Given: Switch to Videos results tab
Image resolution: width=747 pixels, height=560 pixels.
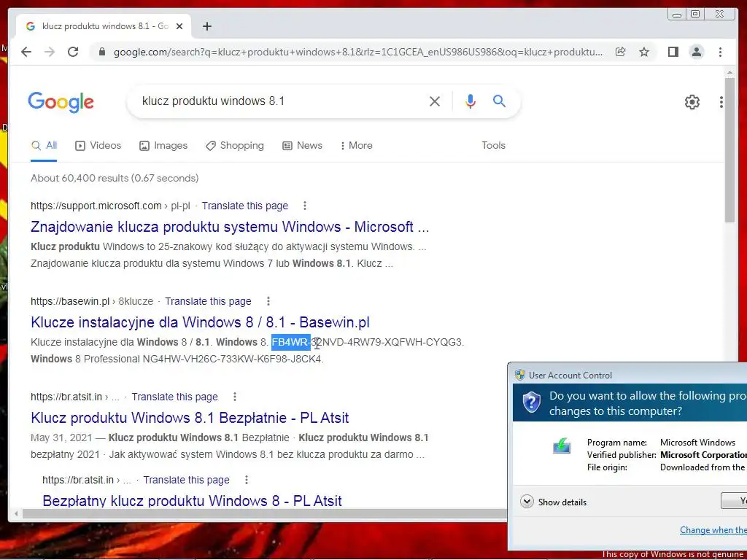Looking at the screenshot, I should (98, 146).
